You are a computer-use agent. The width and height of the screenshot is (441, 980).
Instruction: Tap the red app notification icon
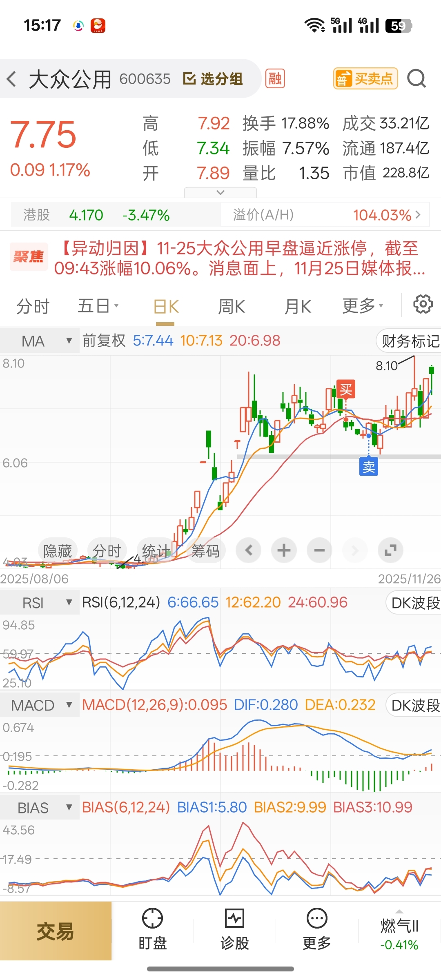pyautogui.click(x=98, y=26)
